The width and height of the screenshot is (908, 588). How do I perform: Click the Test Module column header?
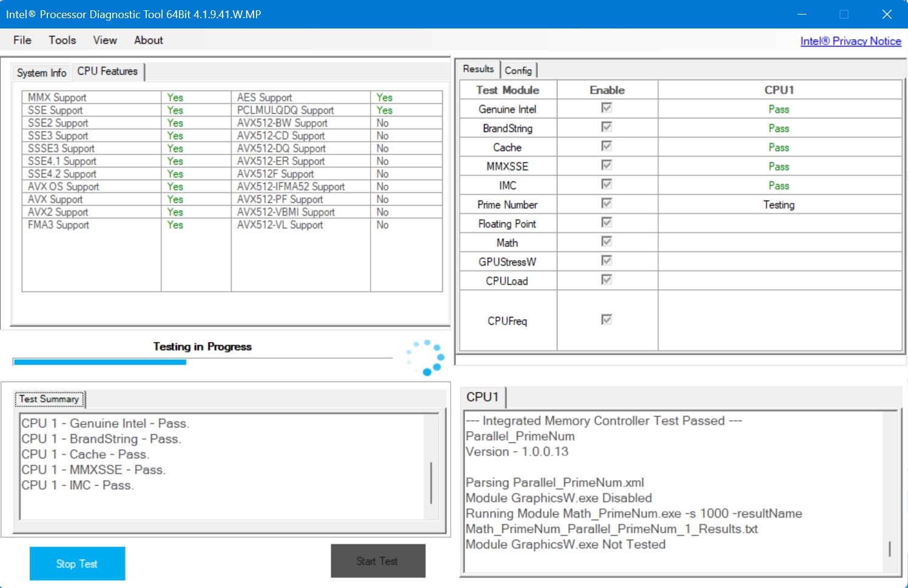tap(508, 90)
